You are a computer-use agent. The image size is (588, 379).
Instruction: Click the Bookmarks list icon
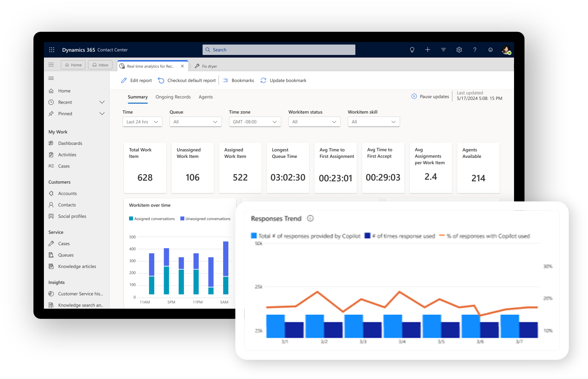225,80
